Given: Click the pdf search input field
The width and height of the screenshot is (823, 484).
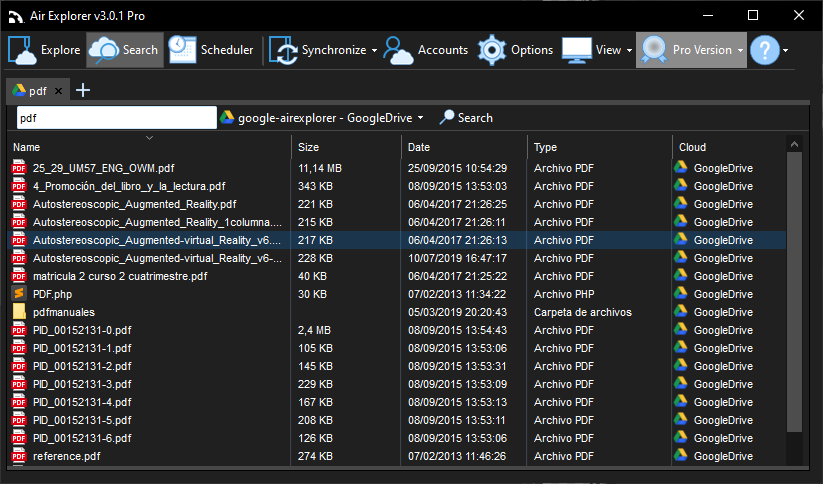Looking at the screenshot, I should click(117, 118).
